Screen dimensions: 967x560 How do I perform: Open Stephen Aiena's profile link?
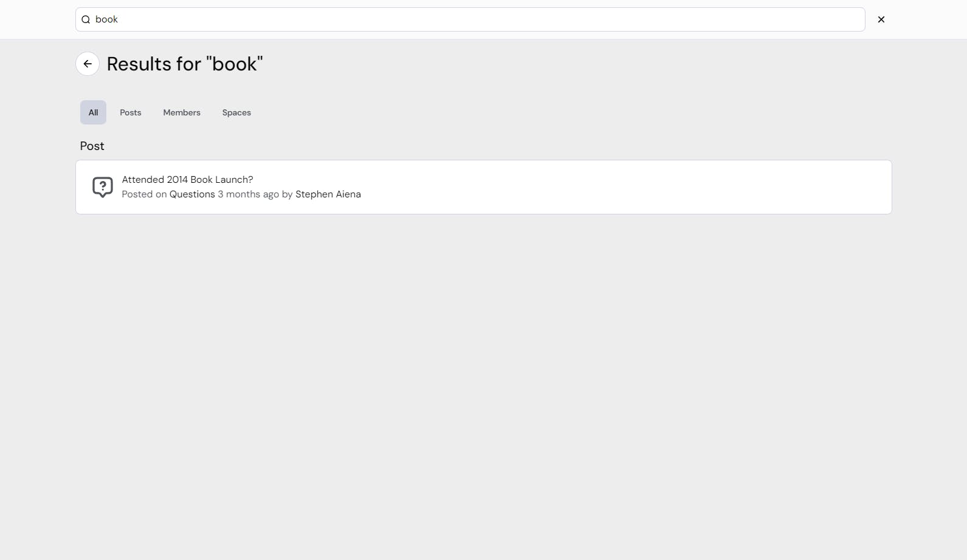(328, 194)
